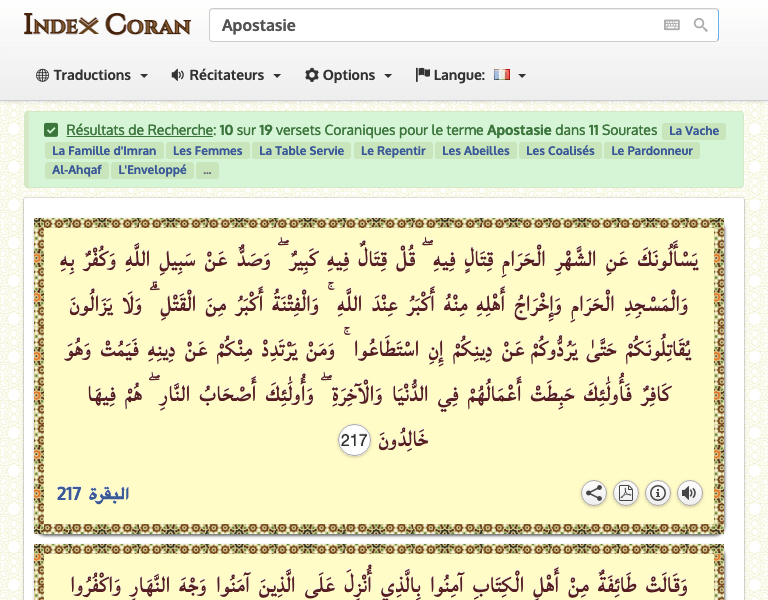Open the info icon for verse 217

658,493
